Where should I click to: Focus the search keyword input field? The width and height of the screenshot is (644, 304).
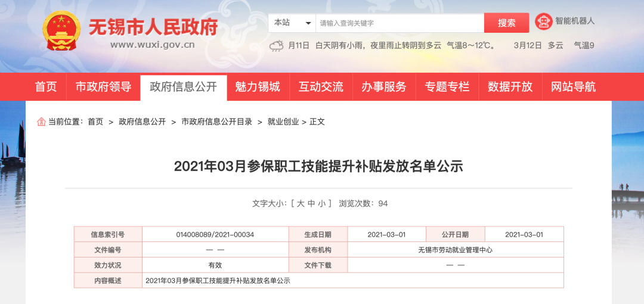(x=400, y=23)
